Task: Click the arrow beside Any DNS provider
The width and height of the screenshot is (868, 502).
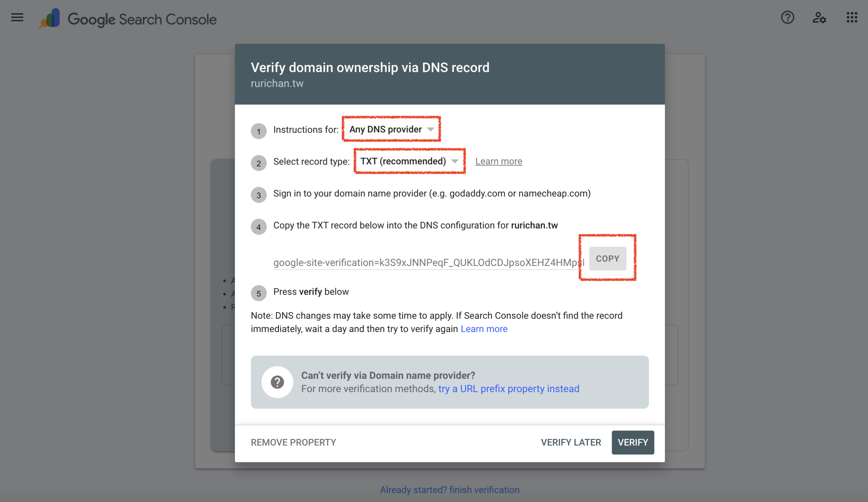Action: 430,129
